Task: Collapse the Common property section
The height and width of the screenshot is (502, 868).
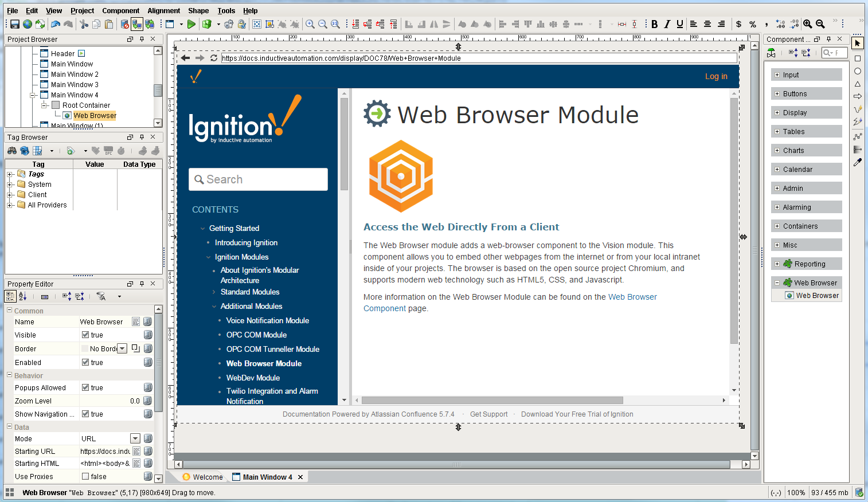Action: pyautogui.click(x=10, y=310)
